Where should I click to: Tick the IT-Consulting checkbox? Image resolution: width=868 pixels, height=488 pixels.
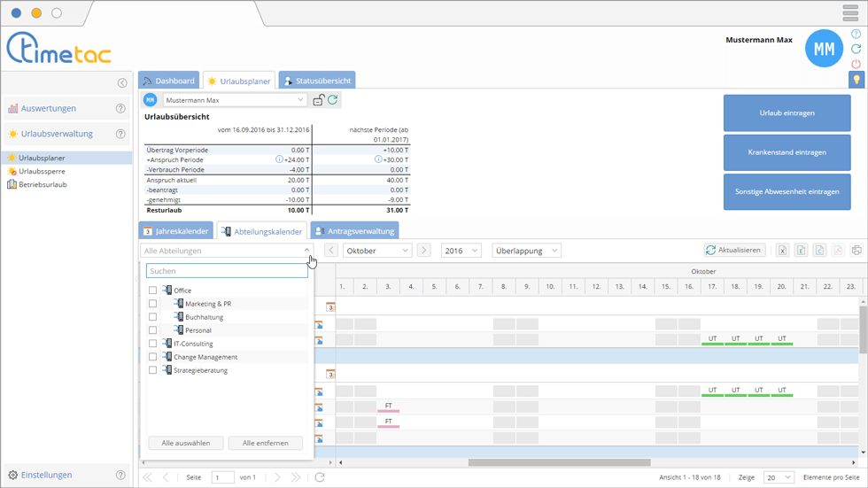pyautogui.click(x=152, y=344)
